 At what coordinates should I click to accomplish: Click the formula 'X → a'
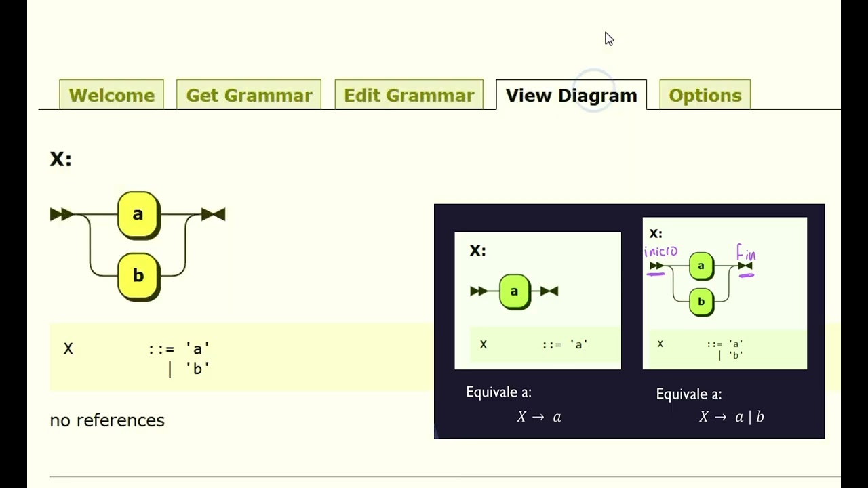pyautogui.click(x=539, y=417)
